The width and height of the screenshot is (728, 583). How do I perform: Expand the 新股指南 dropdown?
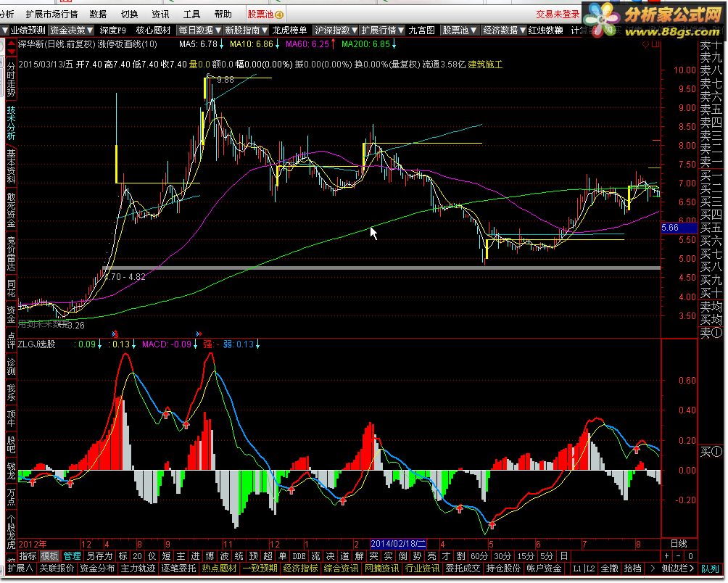coord(247,30)
